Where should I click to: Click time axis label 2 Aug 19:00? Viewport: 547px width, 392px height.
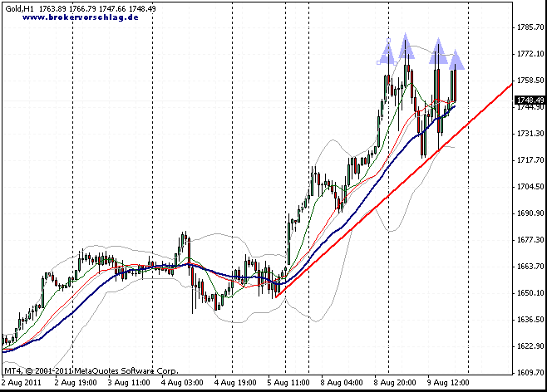[x=76, y=383]
